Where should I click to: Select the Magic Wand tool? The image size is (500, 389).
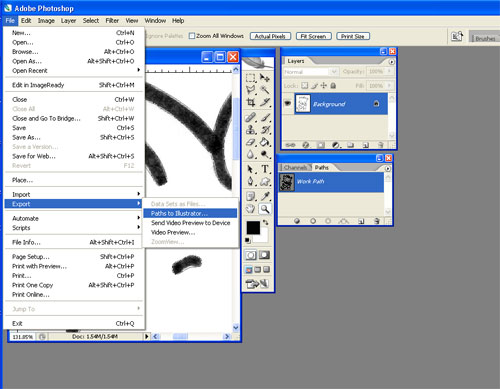[x=265, y=90]
